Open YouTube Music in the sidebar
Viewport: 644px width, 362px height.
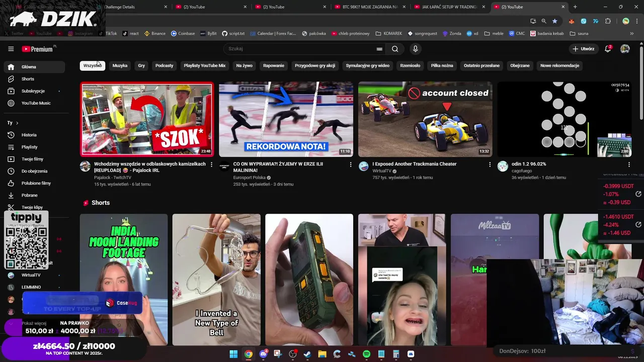[x=34, y=103]
